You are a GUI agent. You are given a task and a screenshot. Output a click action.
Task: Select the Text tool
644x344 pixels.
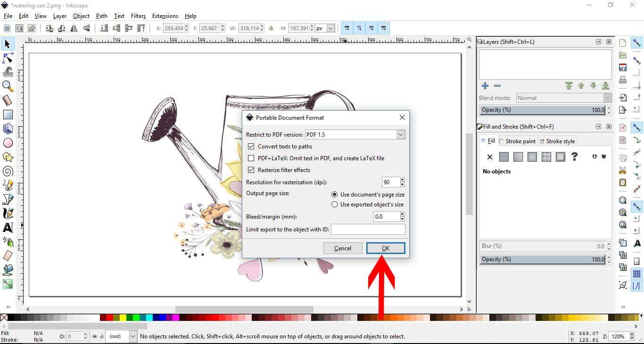pos(8,228)
